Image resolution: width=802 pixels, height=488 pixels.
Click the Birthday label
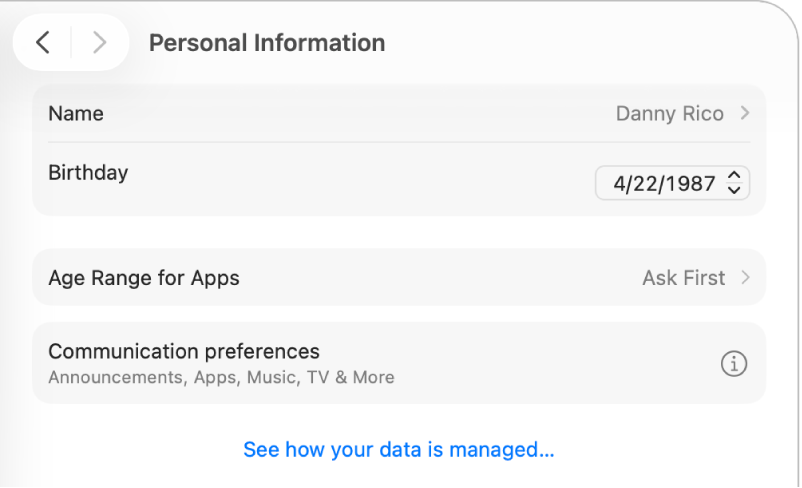pyautogui.click(x=88, y=172)
